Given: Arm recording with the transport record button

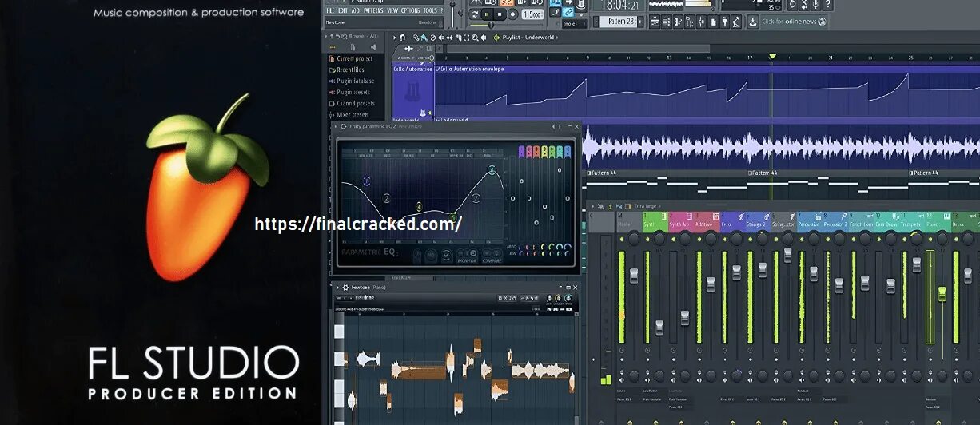Looking at the screenshot, I should tap(512, 14).
